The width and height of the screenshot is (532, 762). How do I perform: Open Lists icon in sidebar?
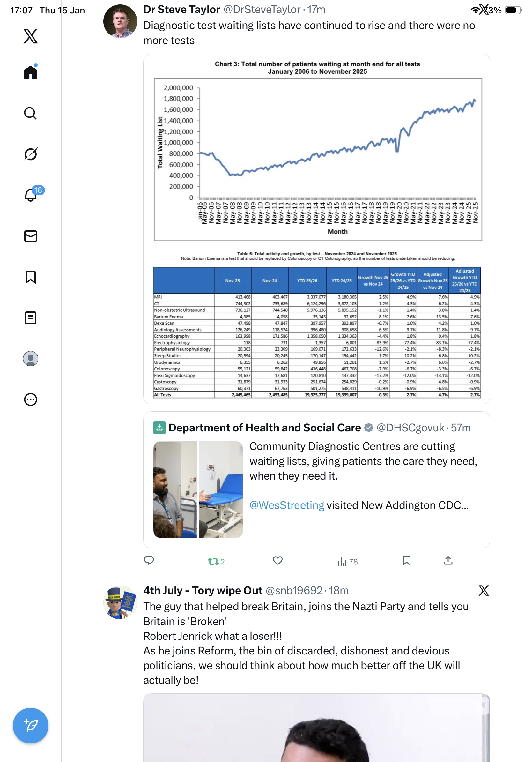31,318
